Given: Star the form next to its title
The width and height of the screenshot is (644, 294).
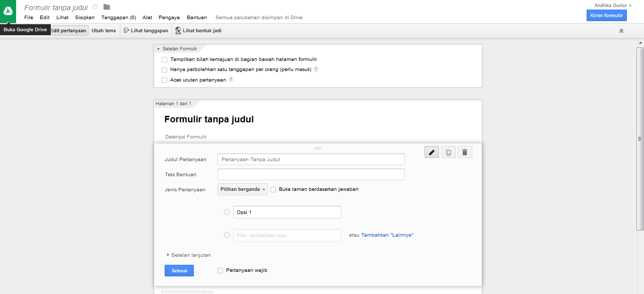Looking at the screenshot, I should tap(94, 7).
